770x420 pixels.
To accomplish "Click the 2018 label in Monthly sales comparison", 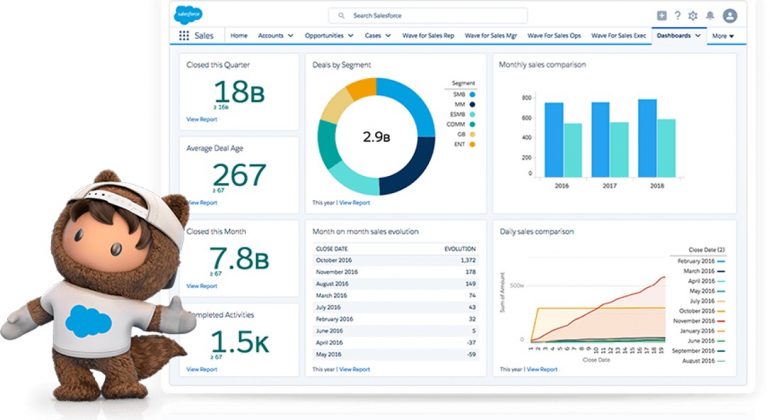I will point(657,186).
